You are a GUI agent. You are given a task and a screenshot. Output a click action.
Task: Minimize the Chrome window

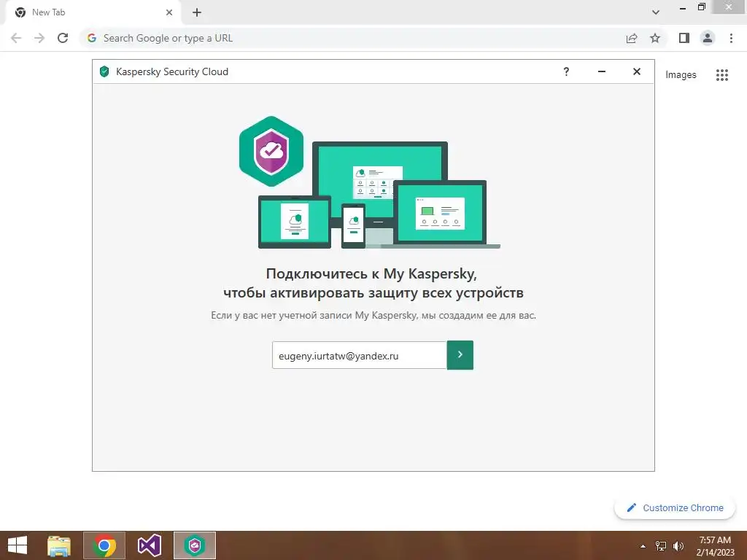click(x=683, y=8)
